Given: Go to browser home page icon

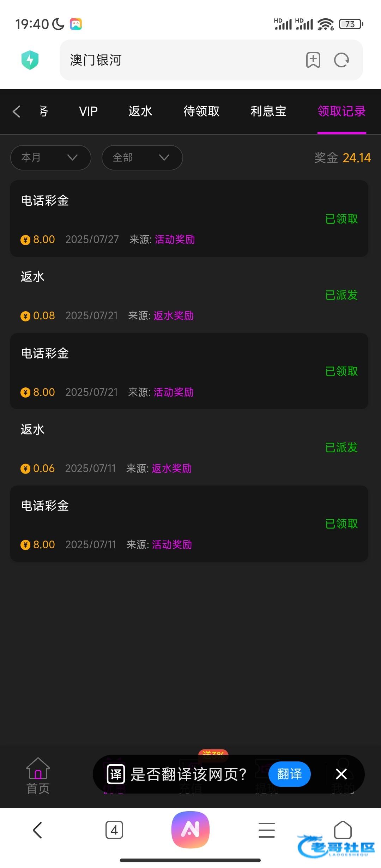Looking at the screenshot, I should (343, 829).
